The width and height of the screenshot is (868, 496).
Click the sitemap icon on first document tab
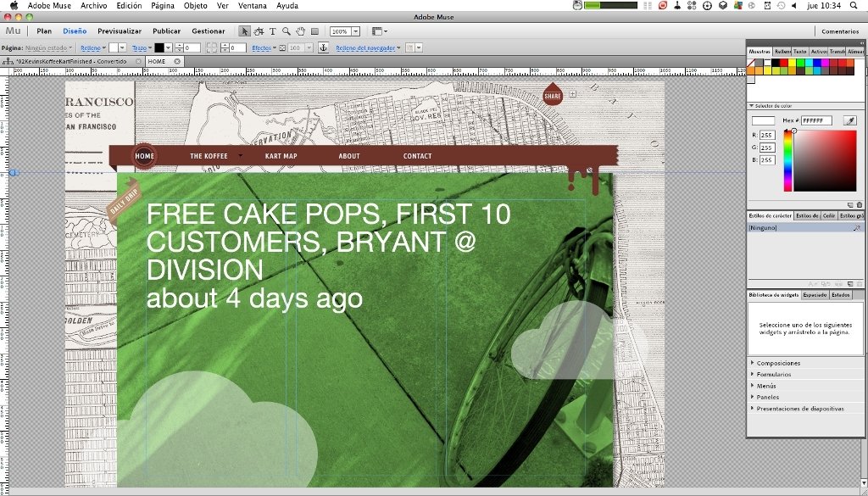pos(7,61)
